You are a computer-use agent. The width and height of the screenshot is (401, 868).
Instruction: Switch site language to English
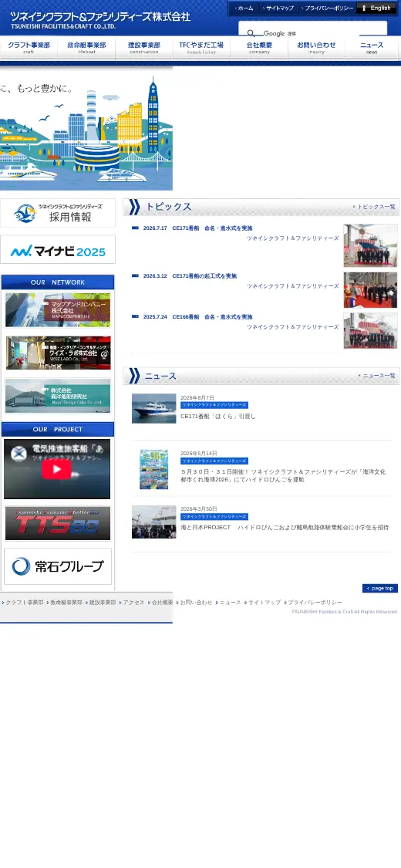pos(376,8)
